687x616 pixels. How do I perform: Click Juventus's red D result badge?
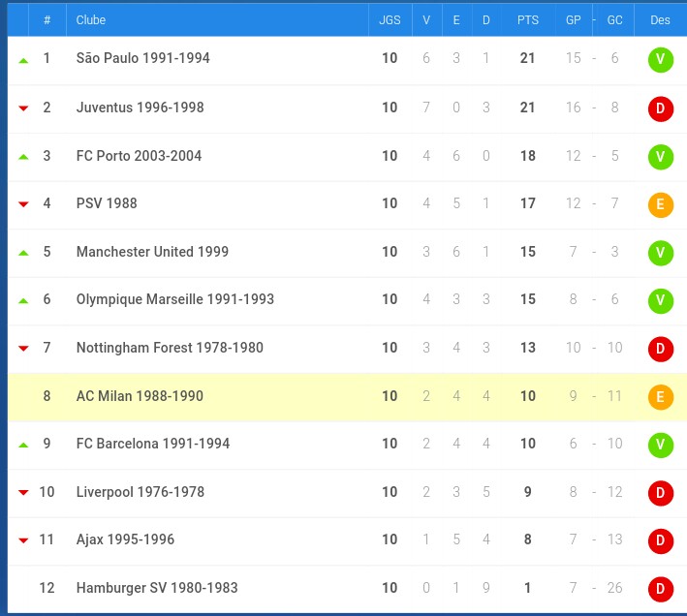coord(660,108)
